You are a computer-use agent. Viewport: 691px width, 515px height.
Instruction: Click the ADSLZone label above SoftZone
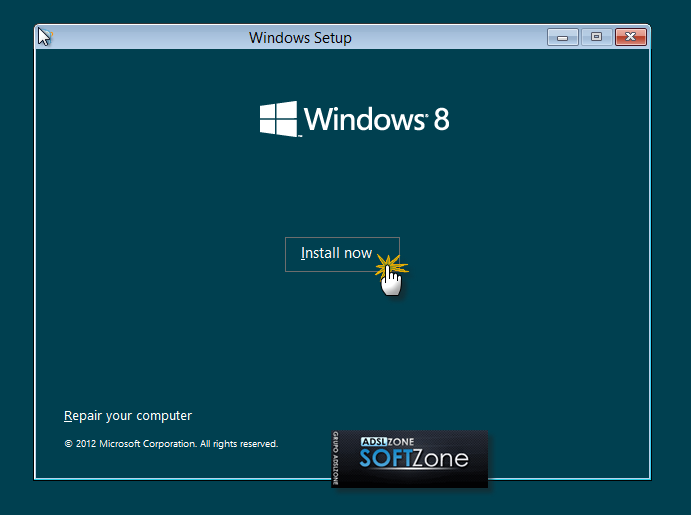[387, 441]
